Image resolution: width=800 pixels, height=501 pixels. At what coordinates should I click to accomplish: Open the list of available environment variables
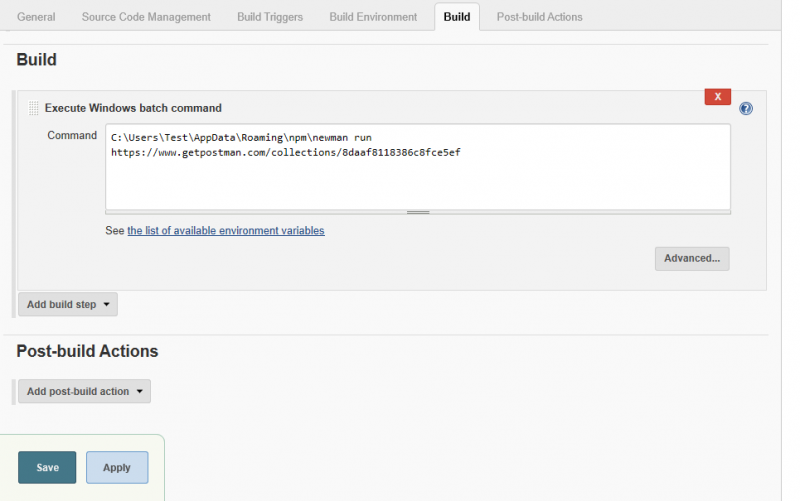pyautogui.click(x=225, y=230)
